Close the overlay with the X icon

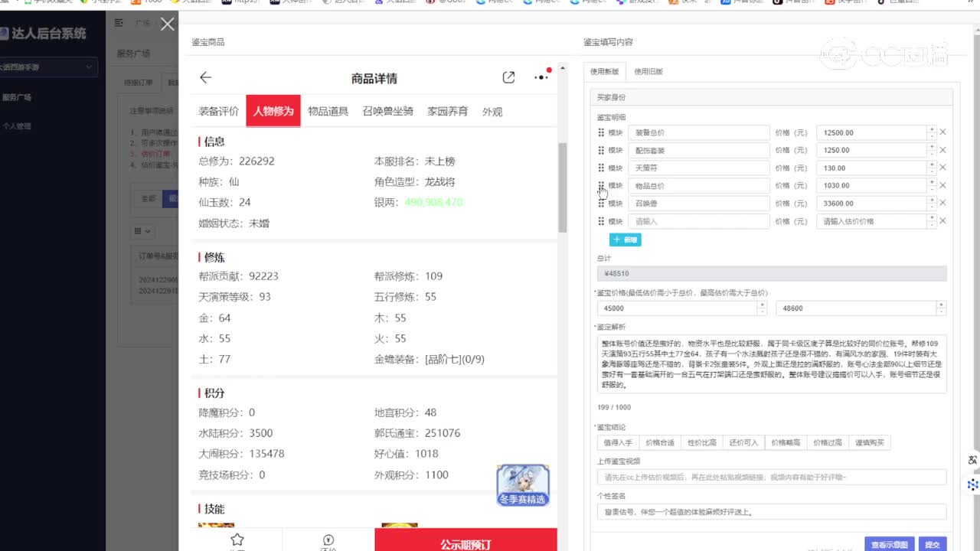pos(168,24)
